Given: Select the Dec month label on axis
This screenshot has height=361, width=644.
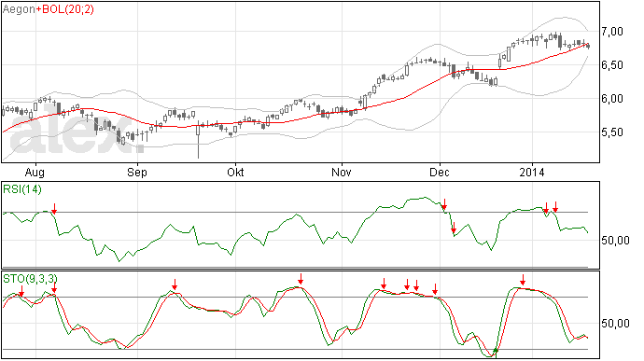Looking at the screenshot, I should 440,172.
